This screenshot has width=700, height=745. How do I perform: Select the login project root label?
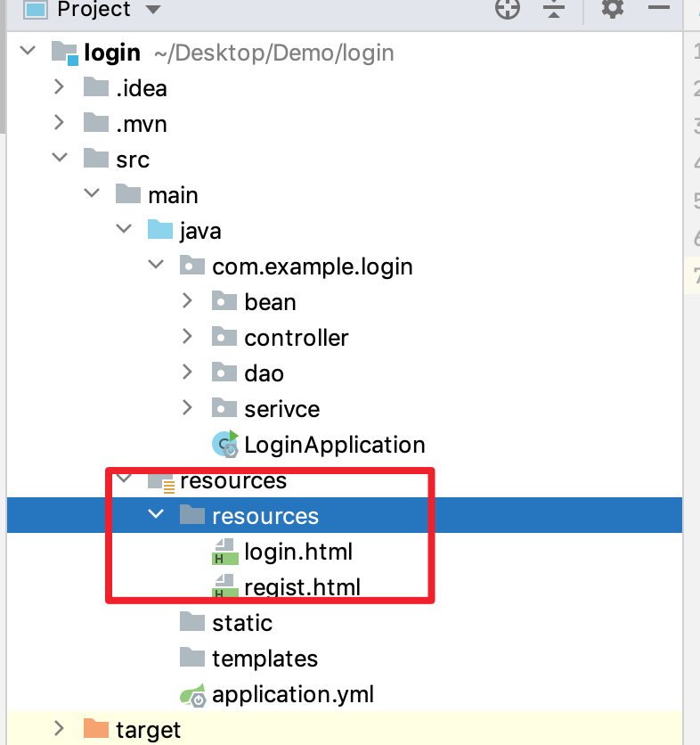(112, 53)
